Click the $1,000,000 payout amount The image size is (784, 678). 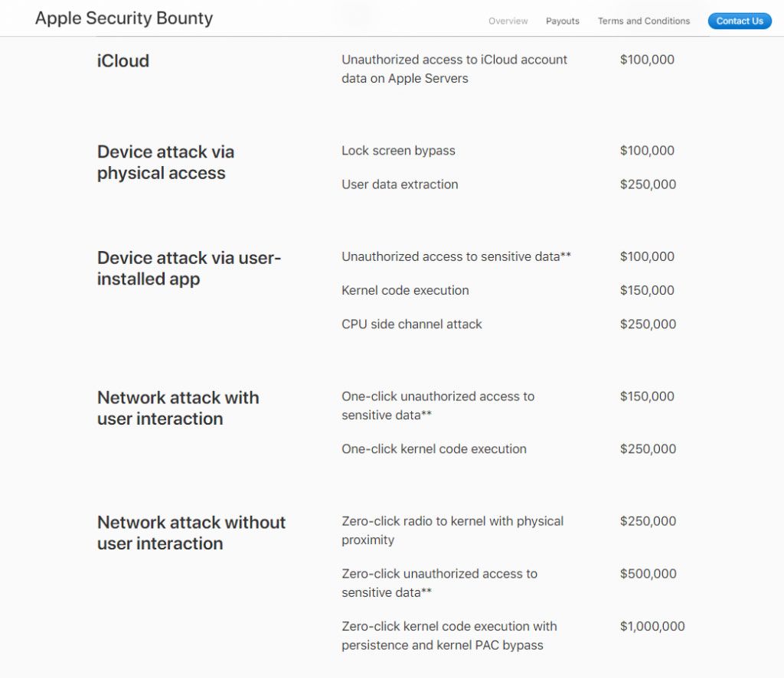[x=652, y=627]
